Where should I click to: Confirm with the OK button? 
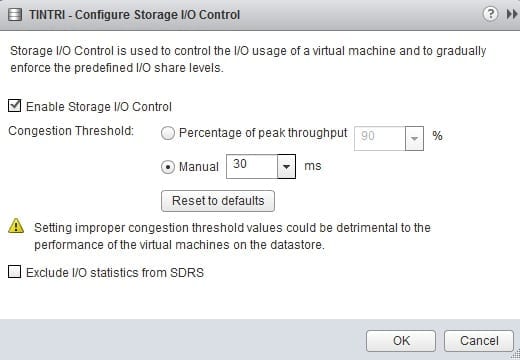click(x=401, y=341)
